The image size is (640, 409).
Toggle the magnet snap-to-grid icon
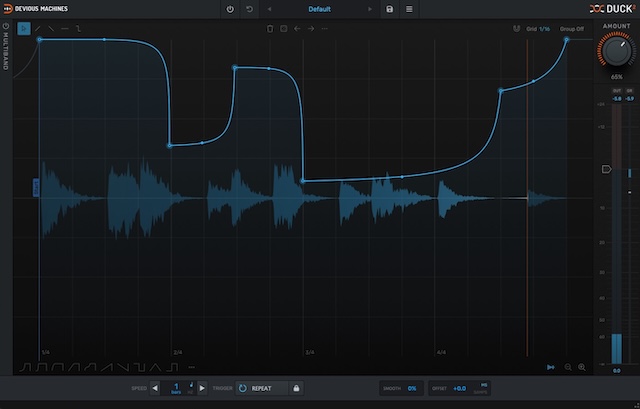pos(516,28)
